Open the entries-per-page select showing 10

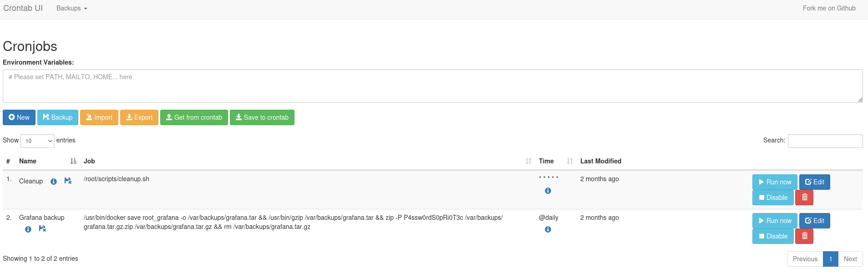(x=37, y=141)
